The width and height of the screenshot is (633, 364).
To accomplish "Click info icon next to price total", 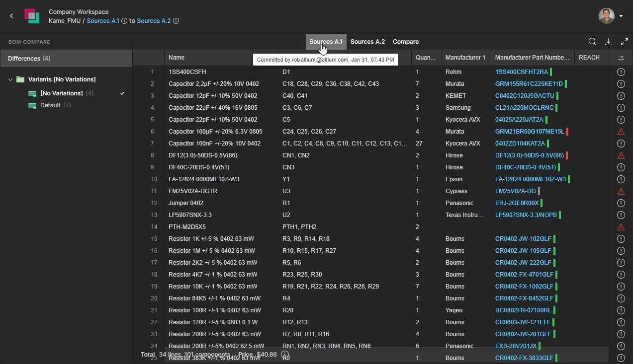I will (285, 355).
